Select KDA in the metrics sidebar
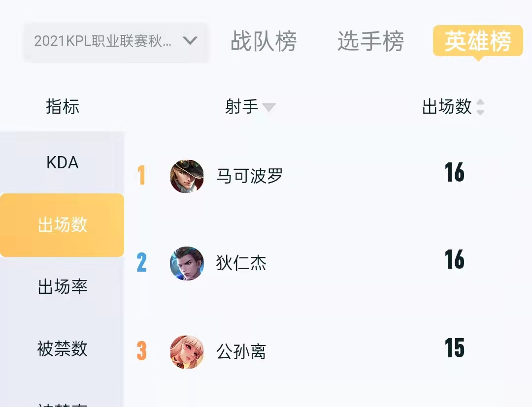This screenshot has width=532, height=407. pyautogui.click(x=63, y=162)
